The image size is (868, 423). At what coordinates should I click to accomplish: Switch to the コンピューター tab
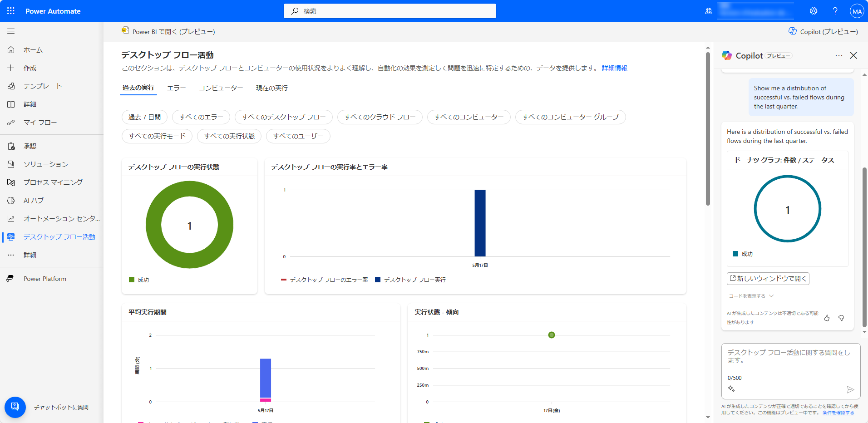click(221, 88)
